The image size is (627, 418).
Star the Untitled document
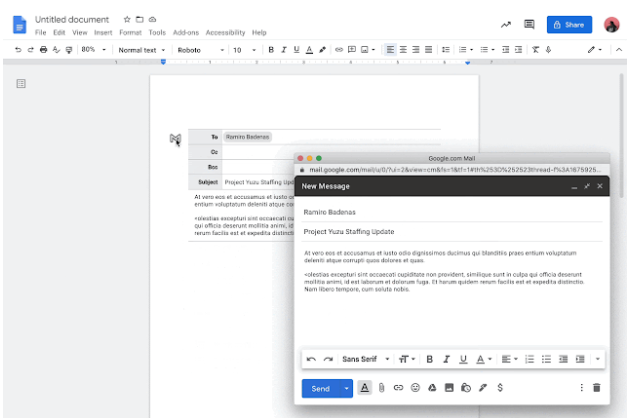pos(127,19)
